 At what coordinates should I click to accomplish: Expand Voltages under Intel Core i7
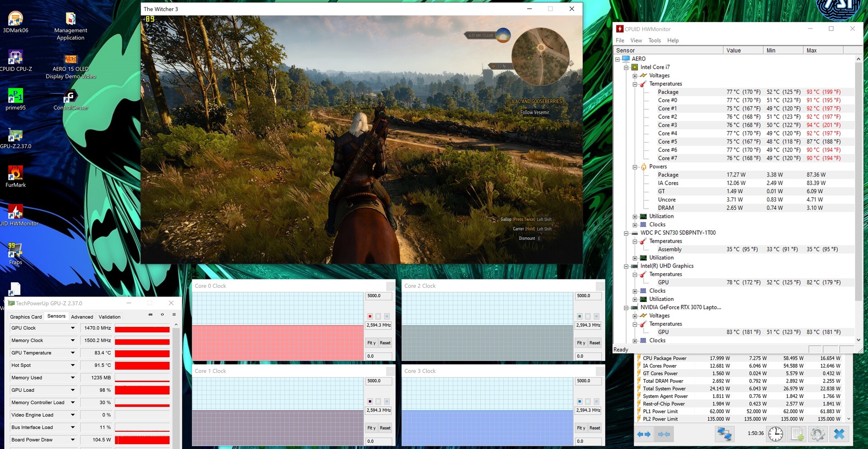point(635,76)
